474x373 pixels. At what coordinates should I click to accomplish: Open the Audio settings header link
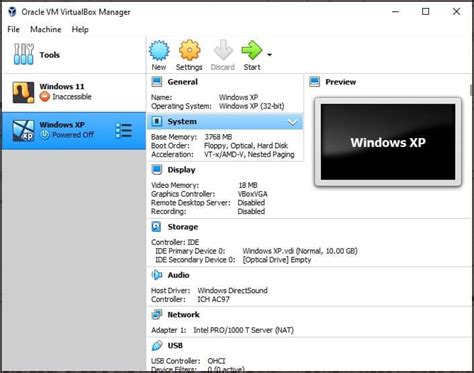click(178, 275)
